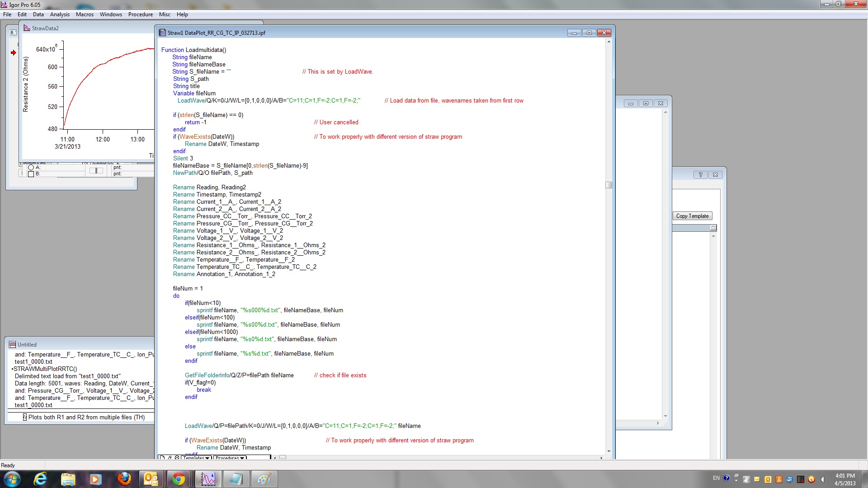
Task: Click the Untitled command window icon
Action: (12, 344)
